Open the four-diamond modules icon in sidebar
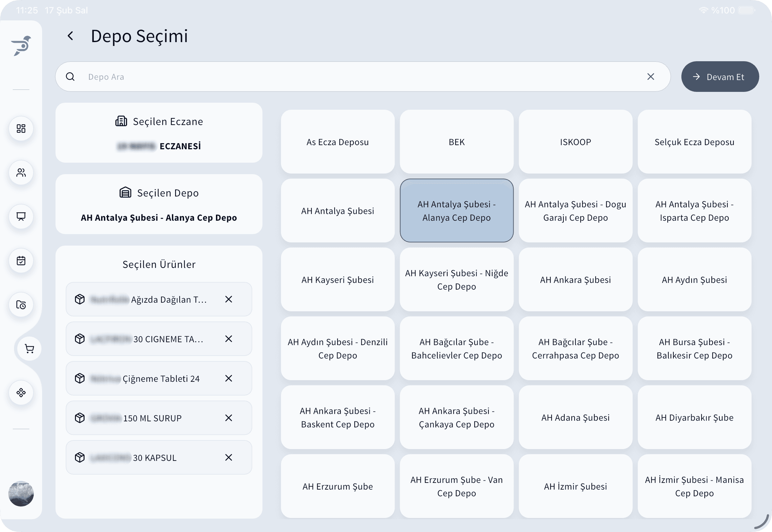This screenshot has width=772, height=532. point(21,393)
